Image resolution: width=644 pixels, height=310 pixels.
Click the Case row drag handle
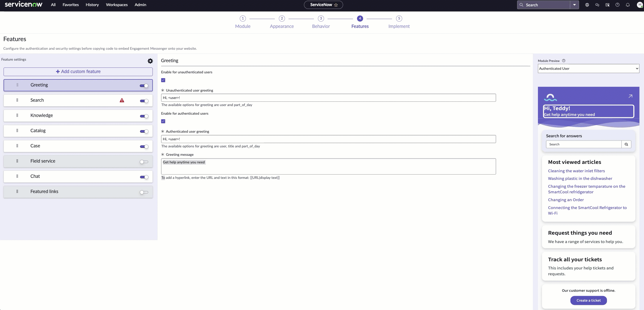pyautogui.click(x=17, y=146)
